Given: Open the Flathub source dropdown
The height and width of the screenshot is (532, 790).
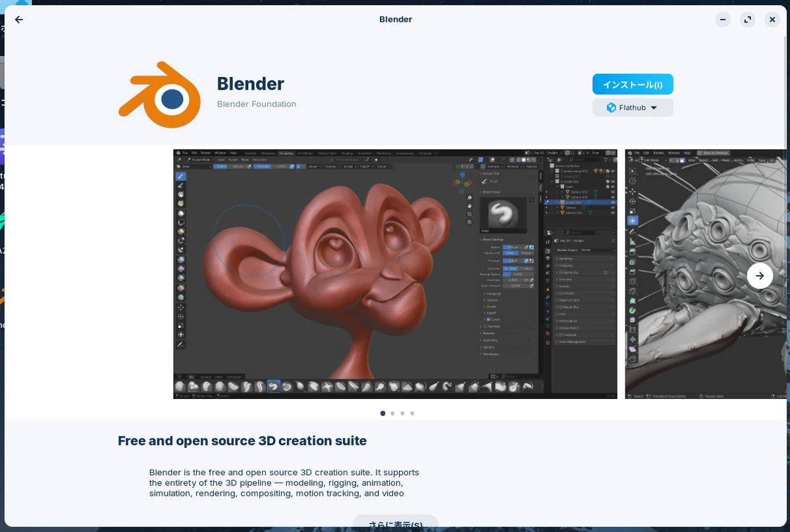Looking at the screenshot, I should (633, 107).
